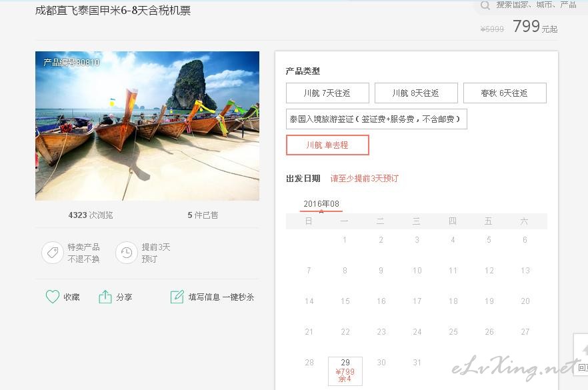Click the 5 件已售 sold count
588x390 pixels.
tap(203, 215)
